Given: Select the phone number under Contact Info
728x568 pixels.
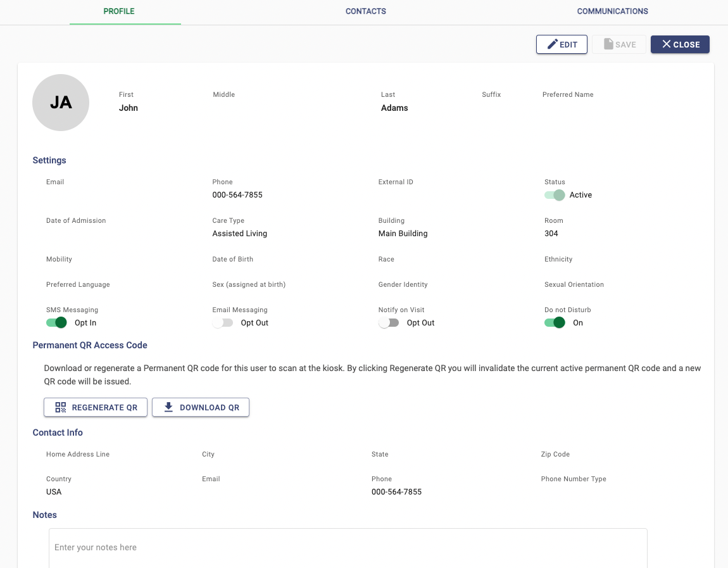Looking at the screenshot, I should tap(396, 491).
